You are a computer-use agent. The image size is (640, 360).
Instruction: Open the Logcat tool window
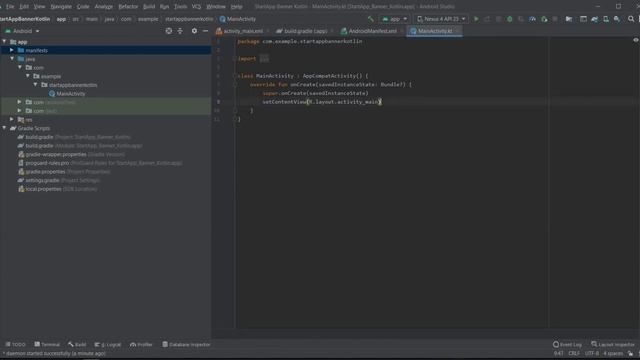(108, 344)
